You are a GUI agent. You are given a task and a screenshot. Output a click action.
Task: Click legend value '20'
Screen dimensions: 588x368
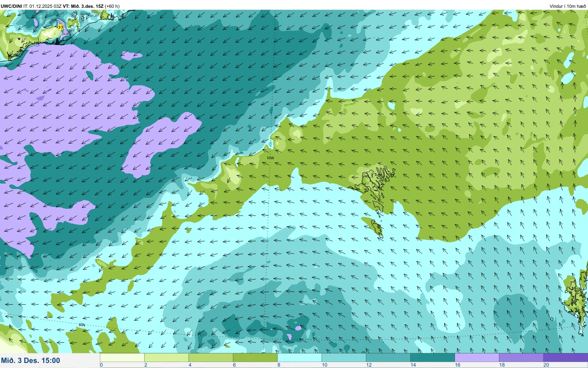[546, 365]
